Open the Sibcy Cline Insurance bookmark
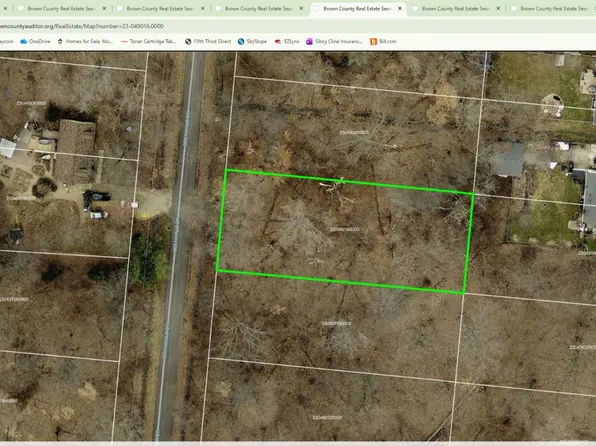596x446 pixels. point(334,41)
